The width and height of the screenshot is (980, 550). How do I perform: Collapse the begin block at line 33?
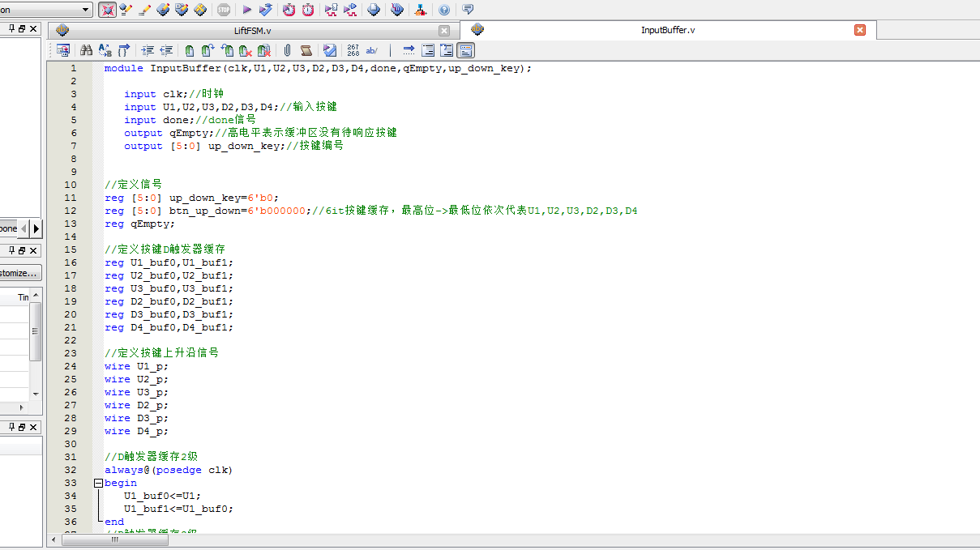[99, 483]
